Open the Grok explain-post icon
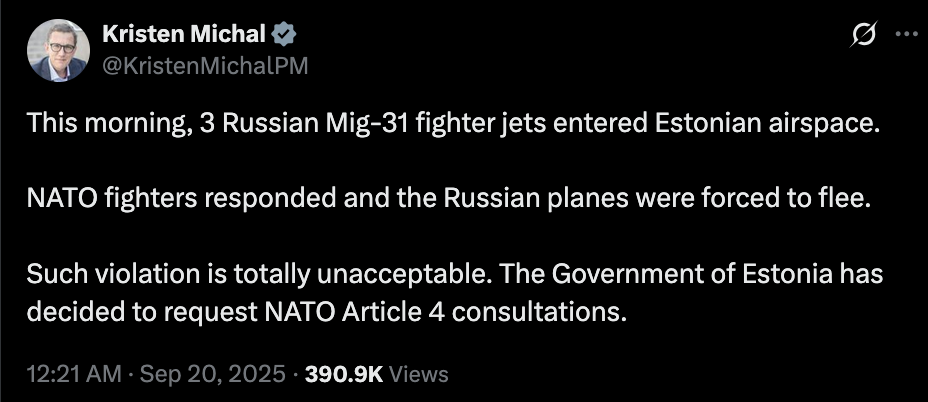The image size is (928, 402). pos(863,36)
